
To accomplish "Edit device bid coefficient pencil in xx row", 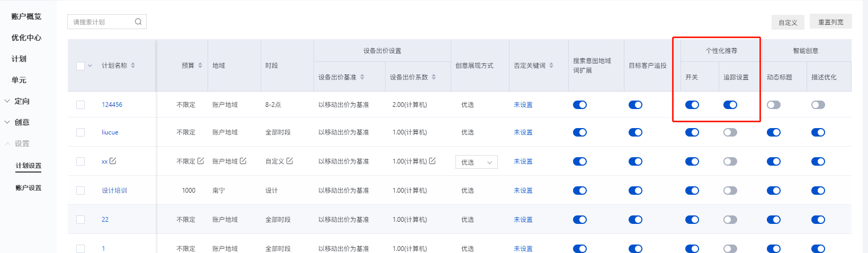I will click(x=432, y=161).
